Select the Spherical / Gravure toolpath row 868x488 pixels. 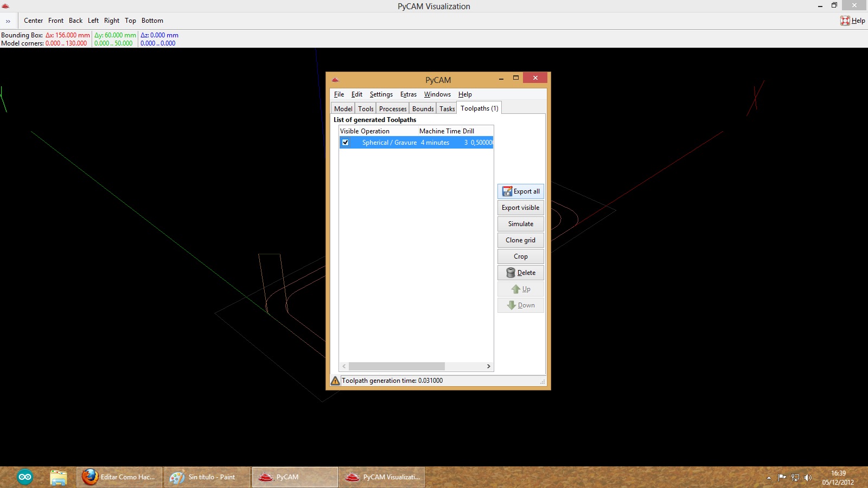click(x=416, y=143)
